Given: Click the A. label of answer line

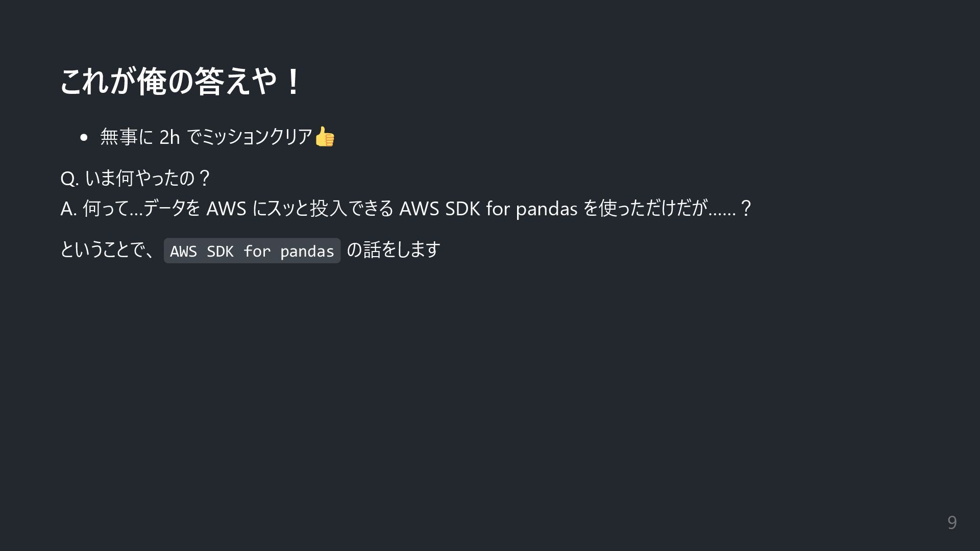Looking at the screenshot, I should pos(68,209).
